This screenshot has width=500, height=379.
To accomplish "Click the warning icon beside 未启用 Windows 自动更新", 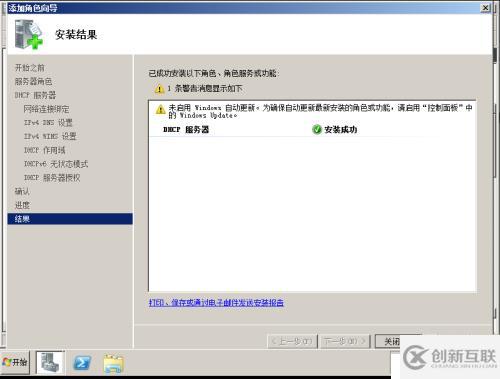I will tap(160, 109).
